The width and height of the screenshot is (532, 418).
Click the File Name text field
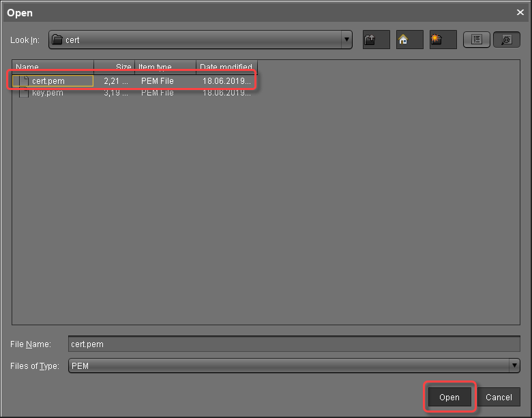coord(294,344)
